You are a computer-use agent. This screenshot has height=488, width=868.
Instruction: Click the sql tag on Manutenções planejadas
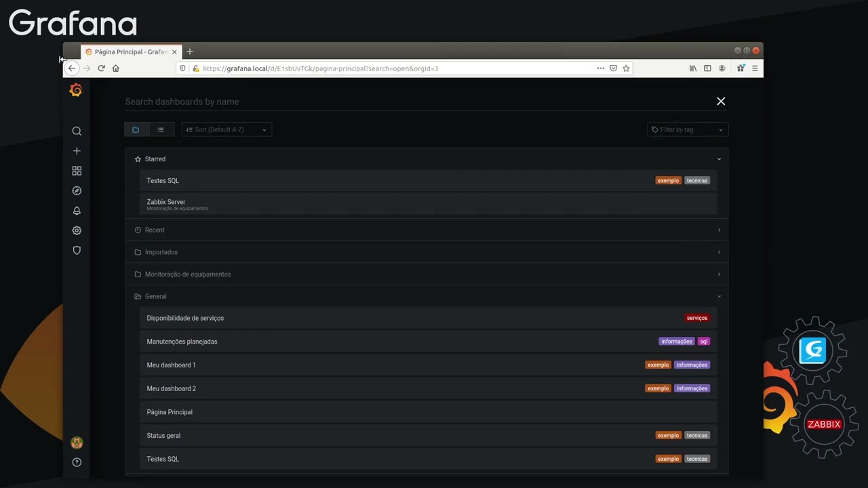(704, 342)
